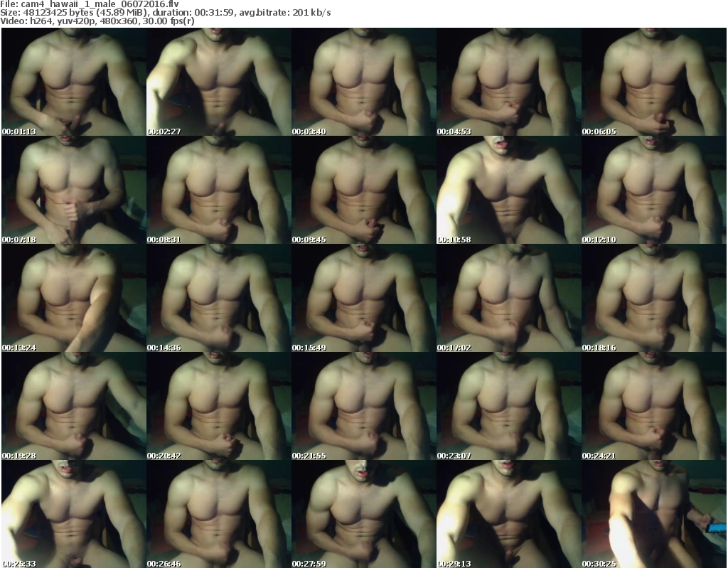Image resolution: width=728 pixels, height=568 pixels.
Task: Select the thumbnail timestamped 00:07:18
Action: 73,190
